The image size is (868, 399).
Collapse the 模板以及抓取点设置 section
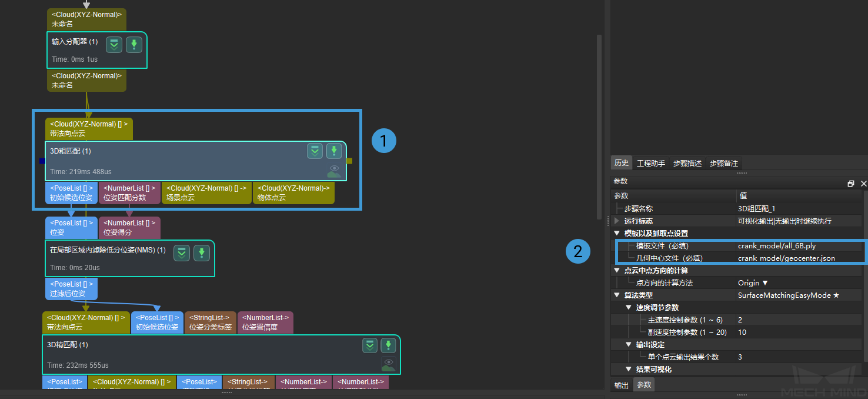click(616, 234)
